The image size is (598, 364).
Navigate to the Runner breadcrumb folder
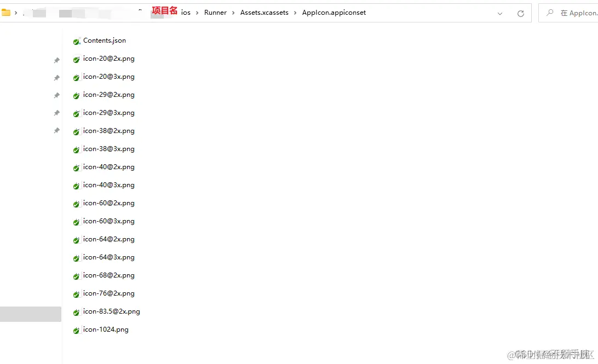point(215,13)
